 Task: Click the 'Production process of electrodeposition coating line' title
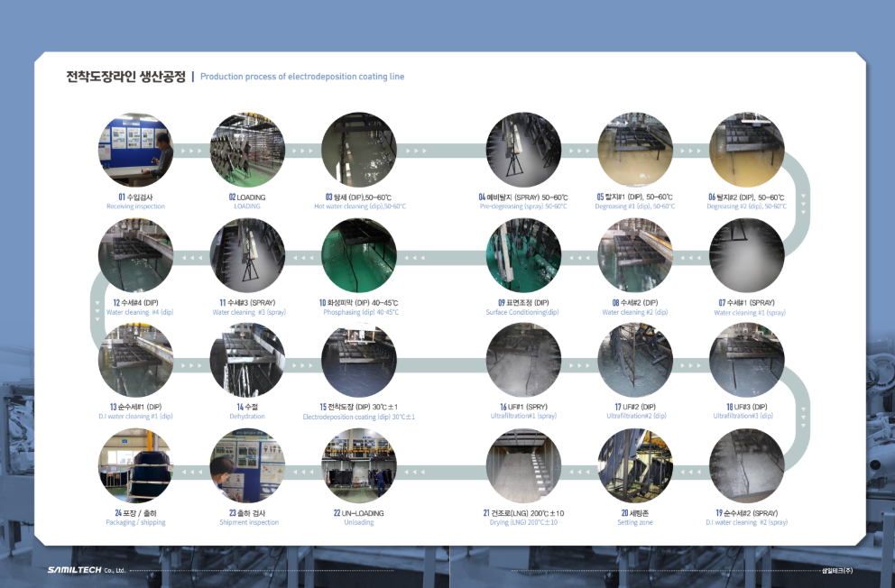pyautogui.click(x=302, y=77)
